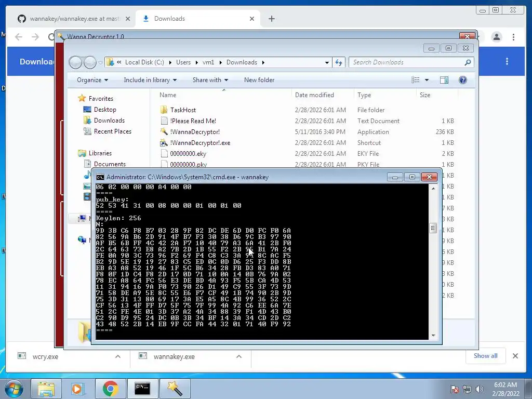Switch to Chrome from the taskbar
This screenshot has width=532, height=399.
(x=110, y=389)
